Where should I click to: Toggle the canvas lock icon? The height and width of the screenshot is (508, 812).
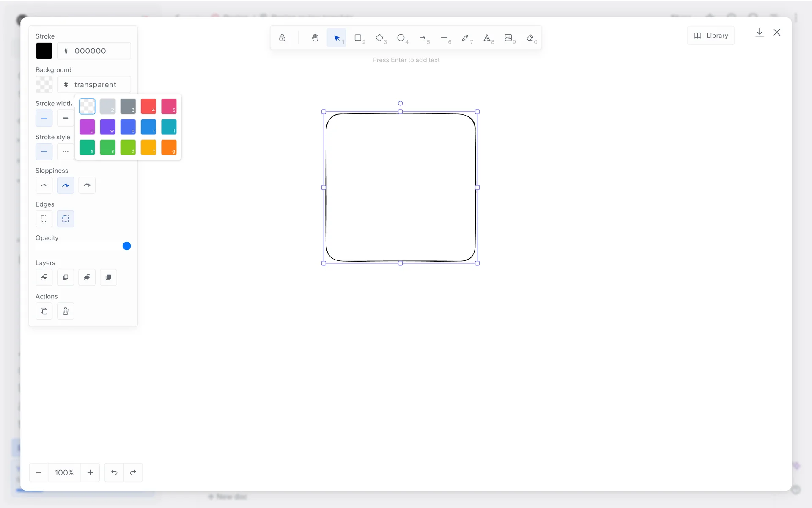point(282,38)
